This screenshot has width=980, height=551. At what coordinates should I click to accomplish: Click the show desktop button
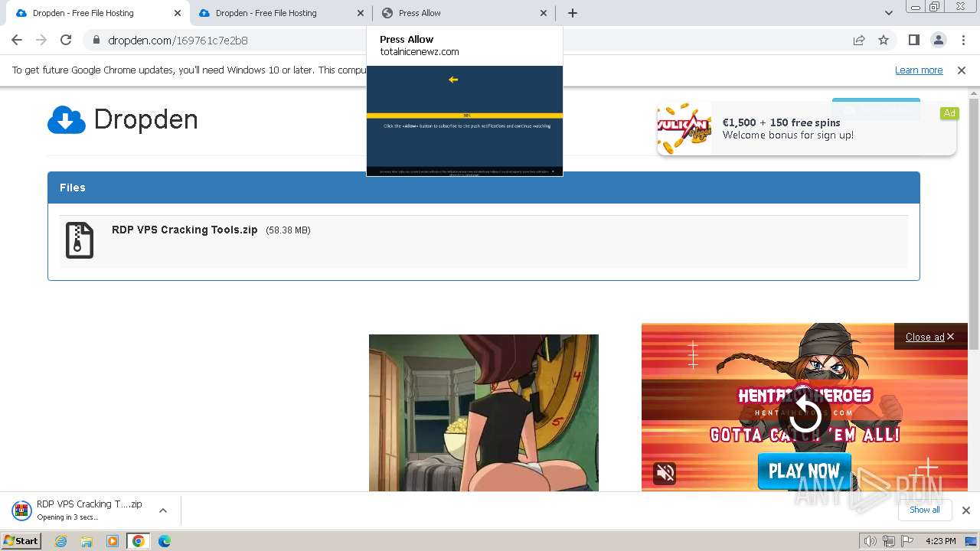tap(972, 541)
